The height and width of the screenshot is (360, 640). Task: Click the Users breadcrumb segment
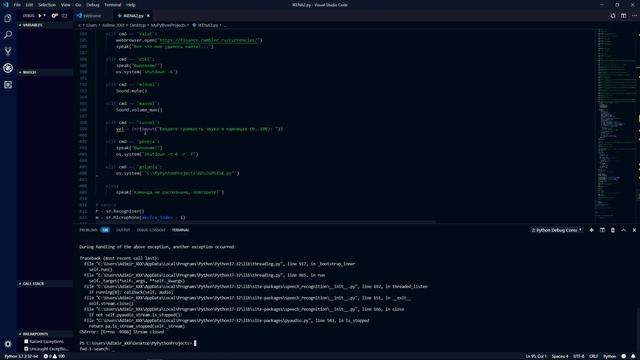[x=92, y=25]
